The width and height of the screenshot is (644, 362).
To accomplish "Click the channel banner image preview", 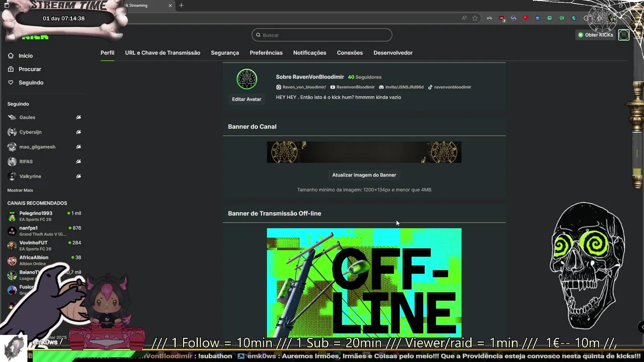I will pos(364,152).
